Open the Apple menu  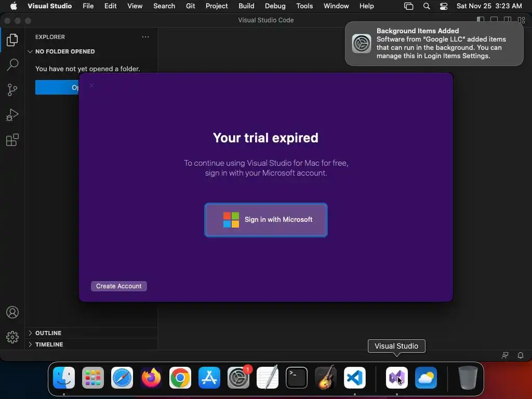pos(13,6)
